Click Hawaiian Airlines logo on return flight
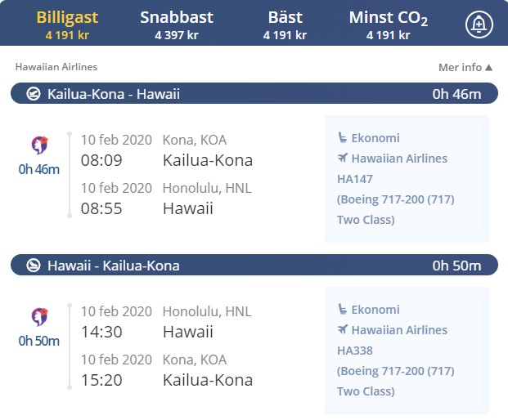The image size is (508, 420). [x=39, y=316]
